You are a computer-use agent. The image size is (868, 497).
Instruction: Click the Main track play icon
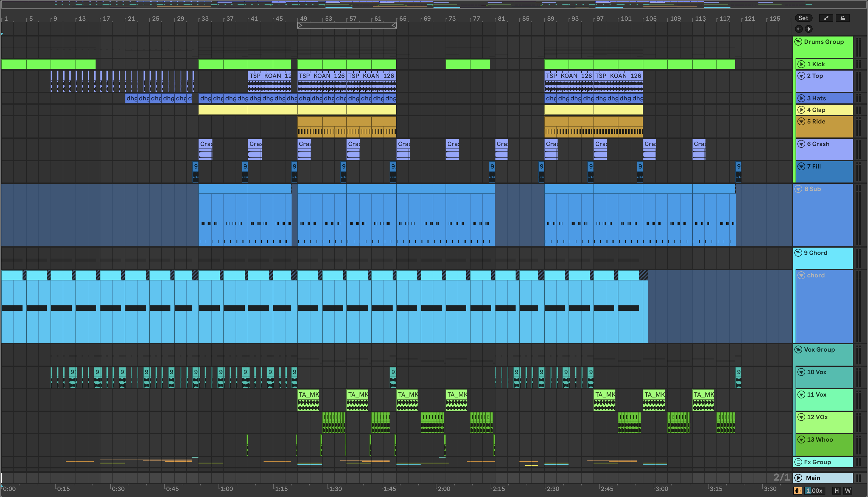click(798, 478)
